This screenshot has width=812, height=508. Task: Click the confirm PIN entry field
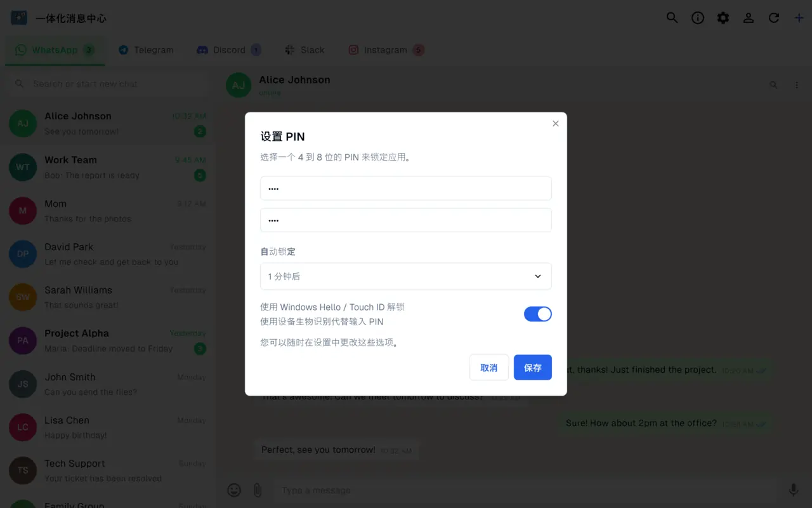click(406, 220)
